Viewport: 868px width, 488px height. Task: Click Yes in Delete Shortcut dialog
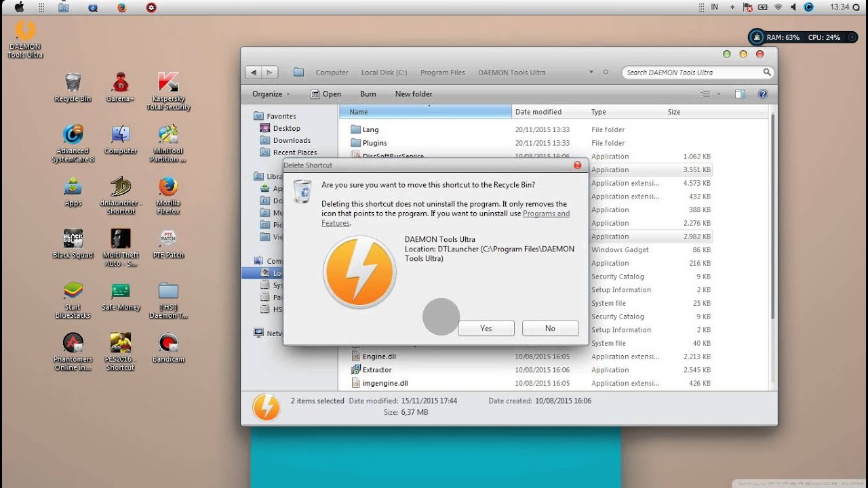coord(486,328)
